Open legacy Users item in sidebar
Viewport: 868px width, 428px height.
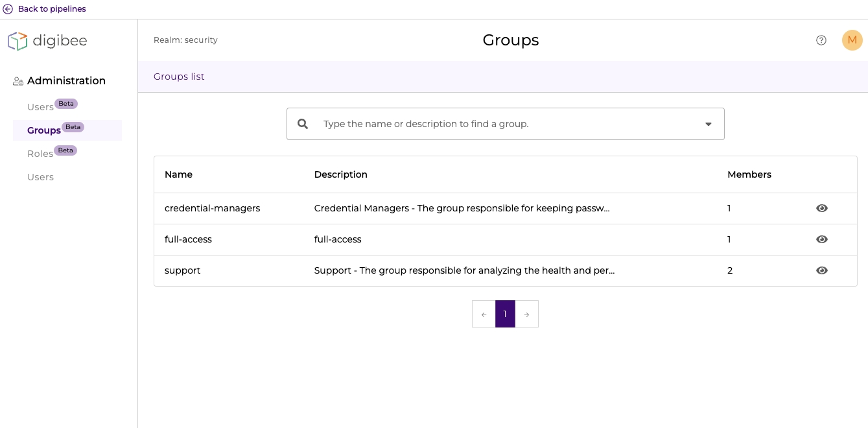40,177
